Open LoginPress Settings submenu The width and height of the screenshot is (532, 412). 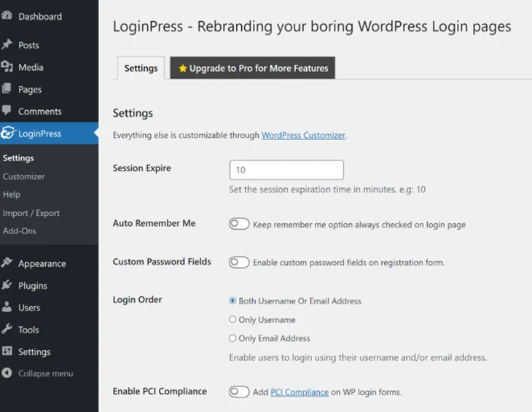18,158
